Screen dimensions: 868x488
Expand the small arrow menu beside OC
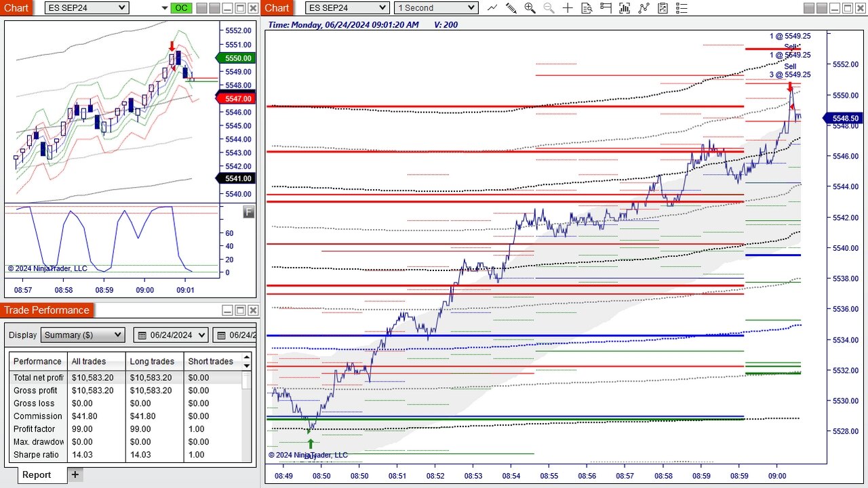165,8
